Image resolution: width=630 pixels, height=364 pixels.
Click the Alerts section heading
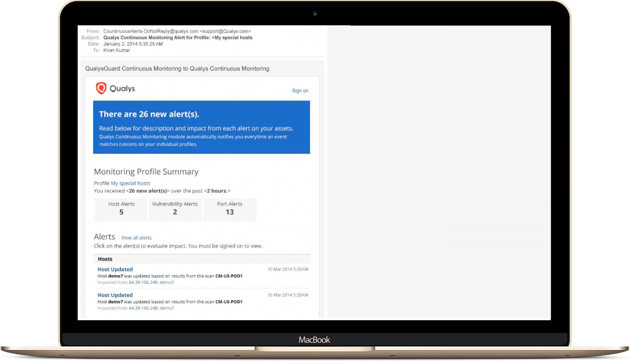pos(104,237)
